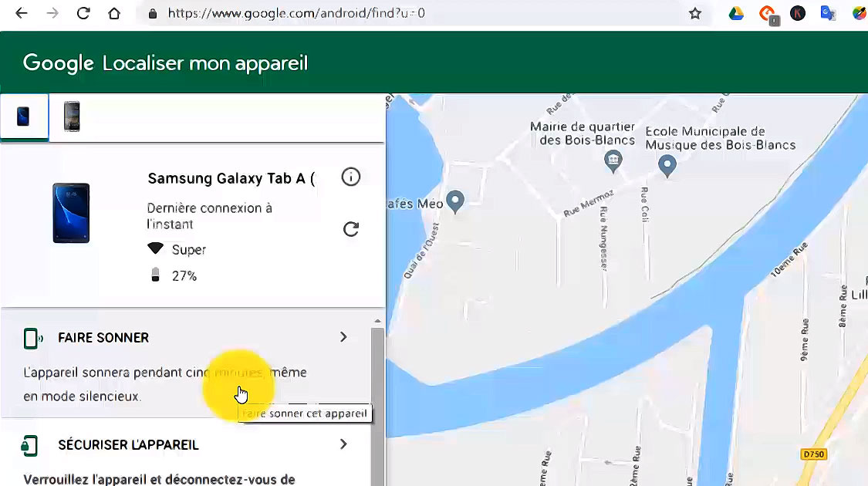Image resolution: width=868 pixels, height=486 pixels.
Task: Click the Quai de l'Ouest street label
Action: [421, 250]
